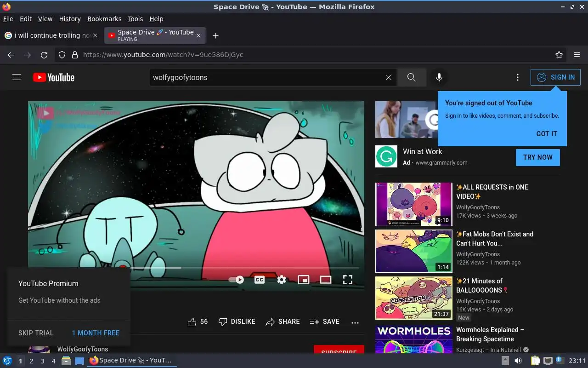This screenshot has width=588, height=368.
Task: Click the SUBSCRIBE button
Action: 339,350
